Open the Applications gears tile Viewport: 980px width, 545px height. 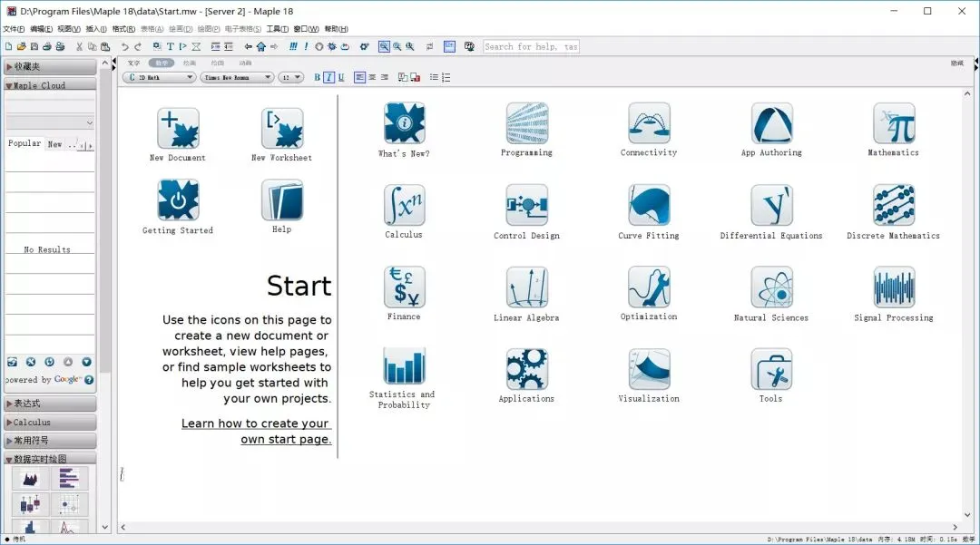pos(527,369)
